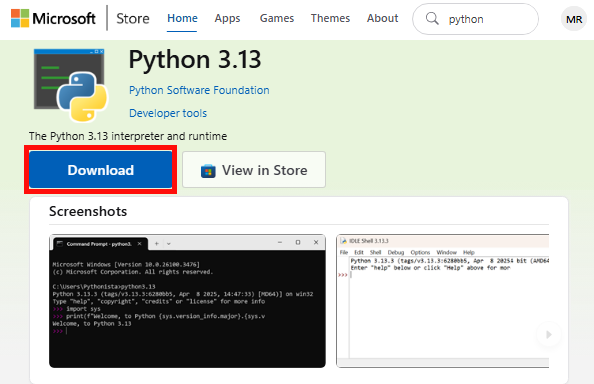This screenshot has width=594, height=384.
Task: Click the Screenshots section heading
Action: 88,211
